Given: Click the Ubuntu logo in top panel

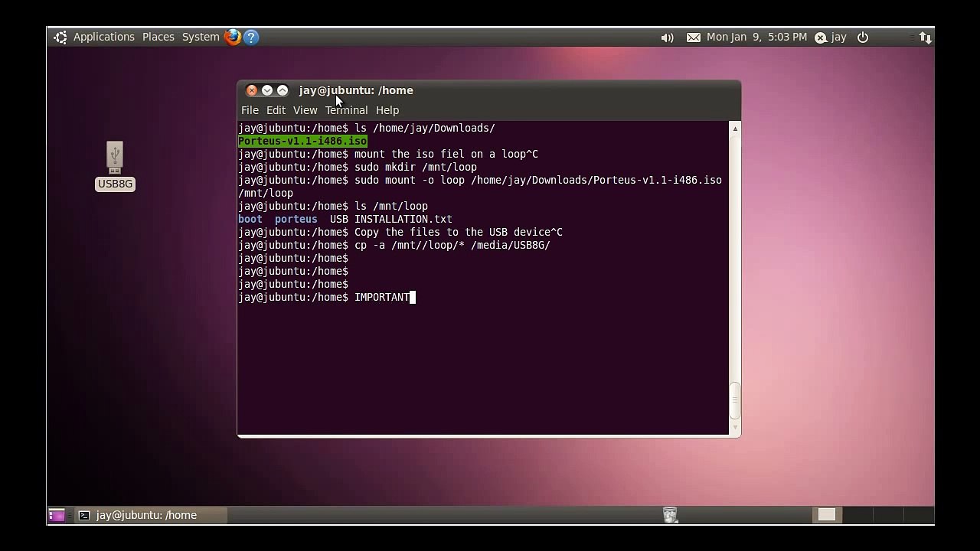Looking at the screenshot, I should coord(60,37).
